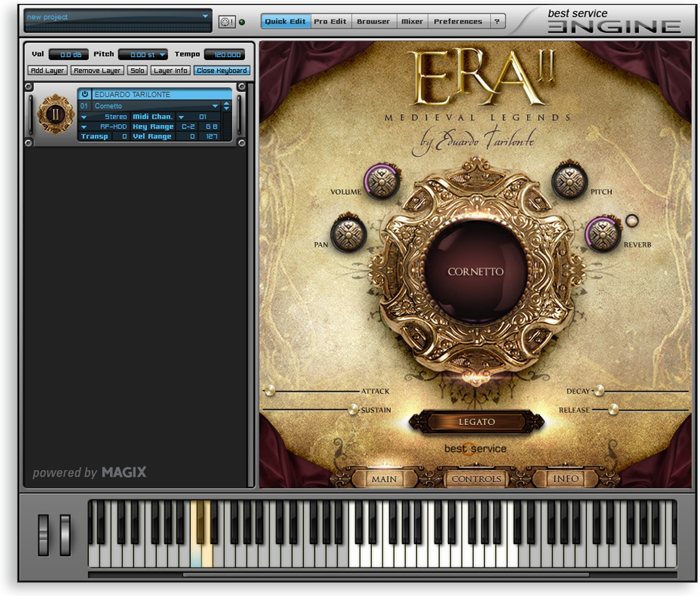
Task: Turn the VOLUME knob
Action: (x=381, y=181)
